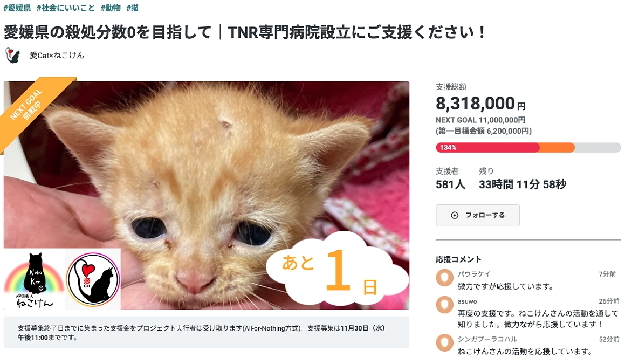Open the rainbow NPO法人ねこけん logo
The width and height of the screenshot is (632, 364).
33,278
